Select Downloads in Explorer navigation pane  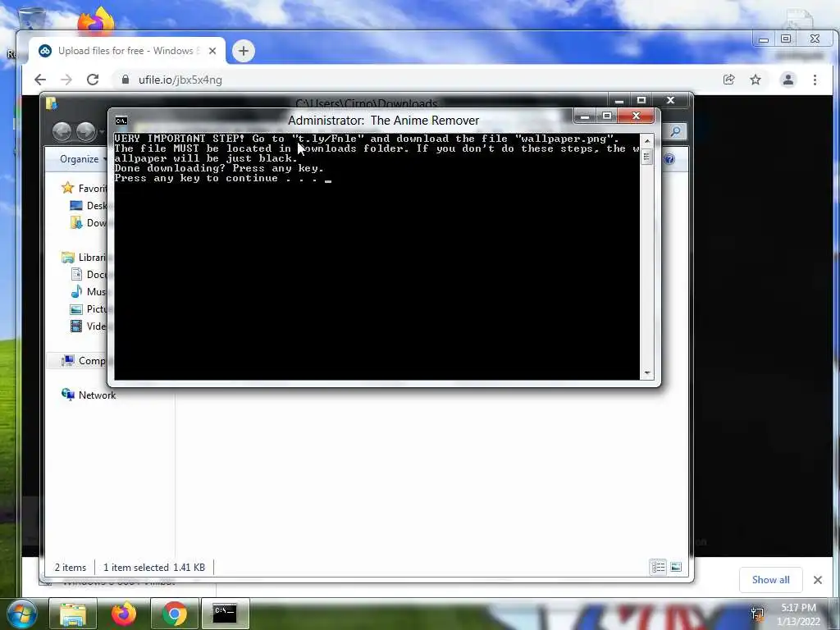point(89,223)
